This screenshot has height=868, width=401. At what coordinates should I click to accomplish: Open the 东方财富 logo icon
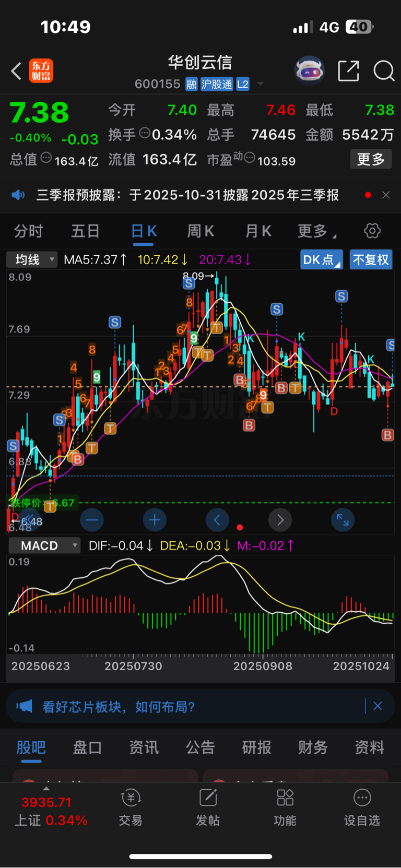(x=41, y=71)
